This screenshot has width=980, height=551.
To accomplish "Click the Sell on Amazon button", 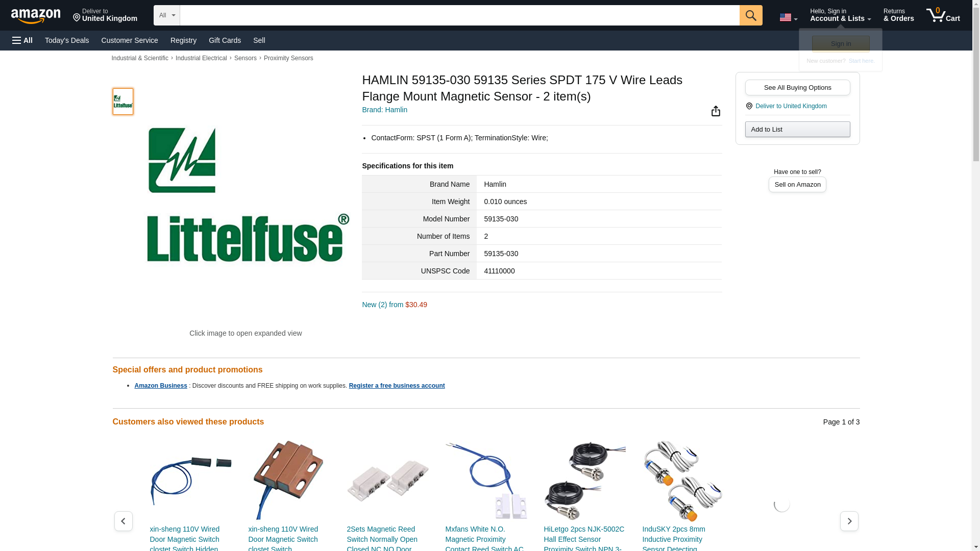I will 797,184.
